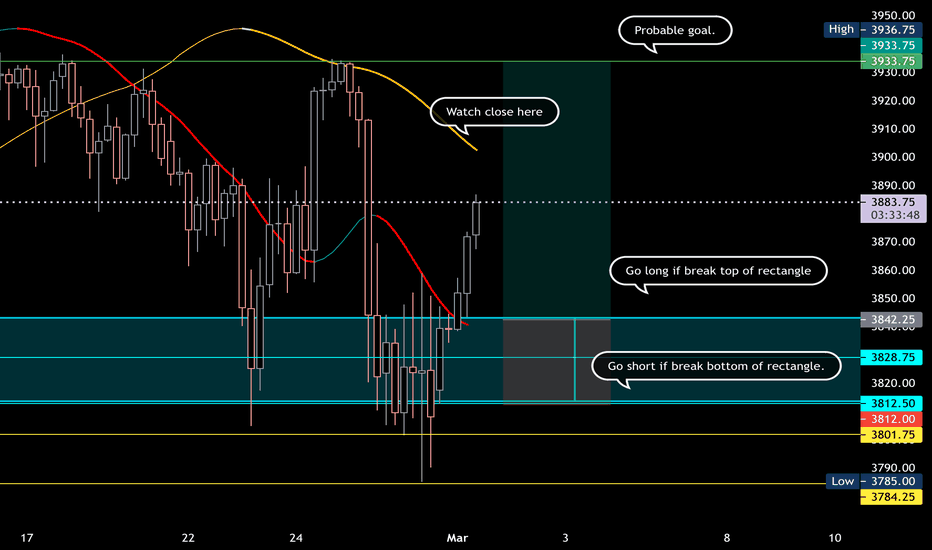Click the '24' date label on time axis
The height and width of the screenshot is (550, 932).
coord(295,538)
